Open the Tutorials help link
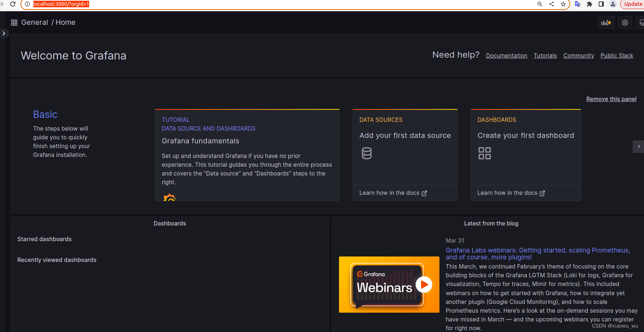Screen dimensions: 644x332 click(x=545, y=55)
